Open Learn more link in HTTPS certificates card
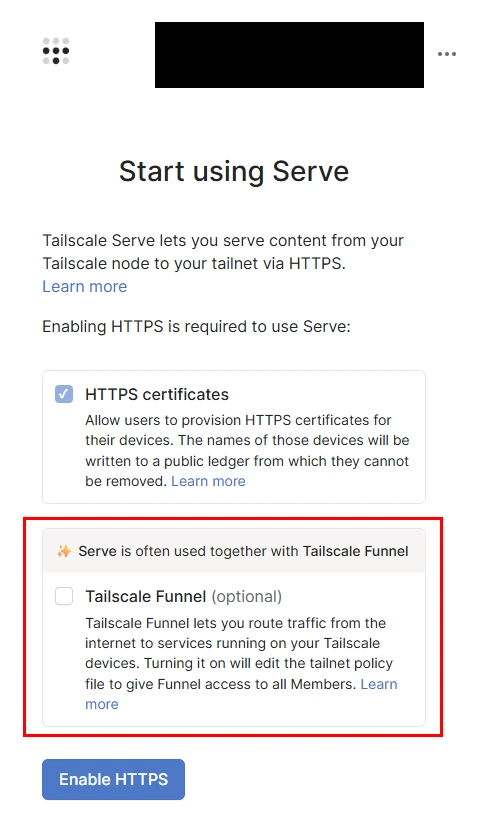The width and height of the screenshot is (498, 827). 208,481
